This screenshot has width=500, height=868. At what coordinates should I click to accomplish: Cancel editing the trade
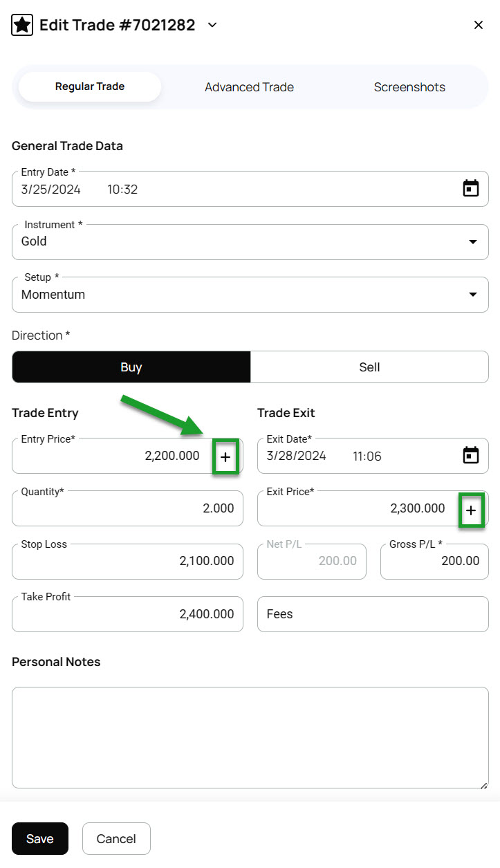pyautogui.click(x=116, y=839)
